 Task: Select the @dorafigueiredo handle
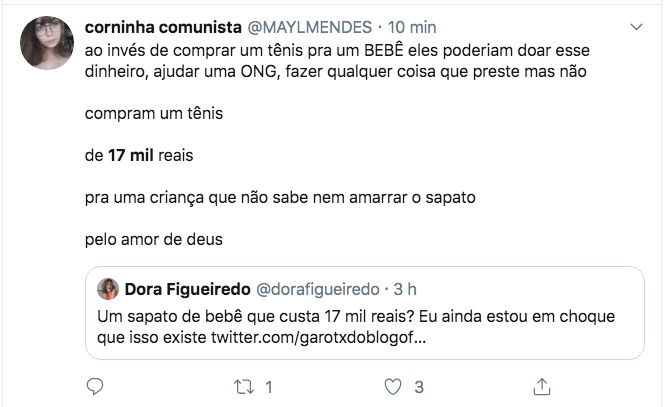coord(319,290)
